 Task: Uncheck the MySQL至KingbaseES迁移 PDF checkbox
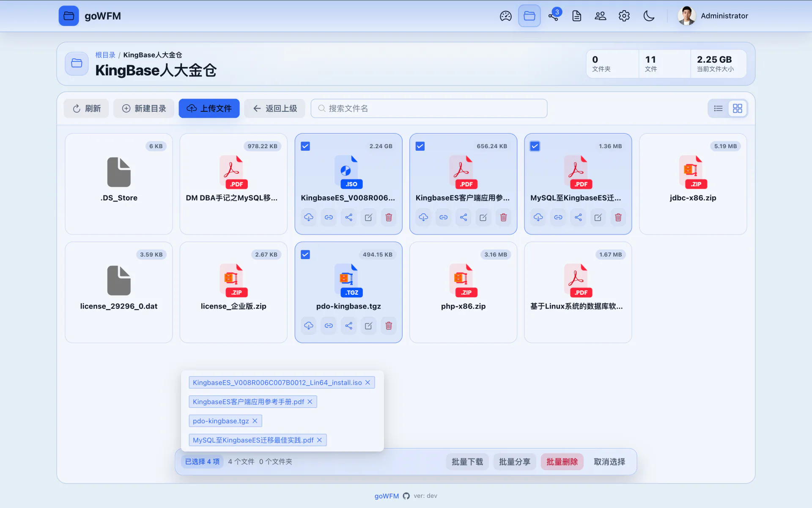click(535, 146)
